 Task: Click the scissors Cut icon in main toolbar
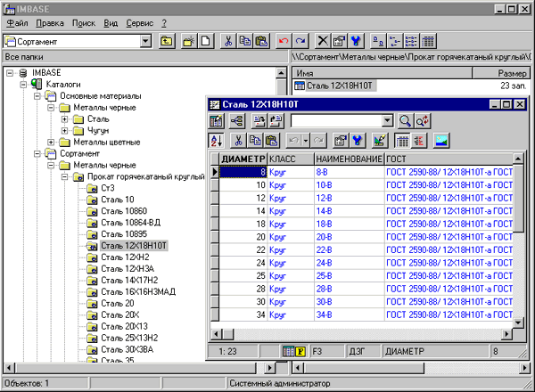click(228, 41)
